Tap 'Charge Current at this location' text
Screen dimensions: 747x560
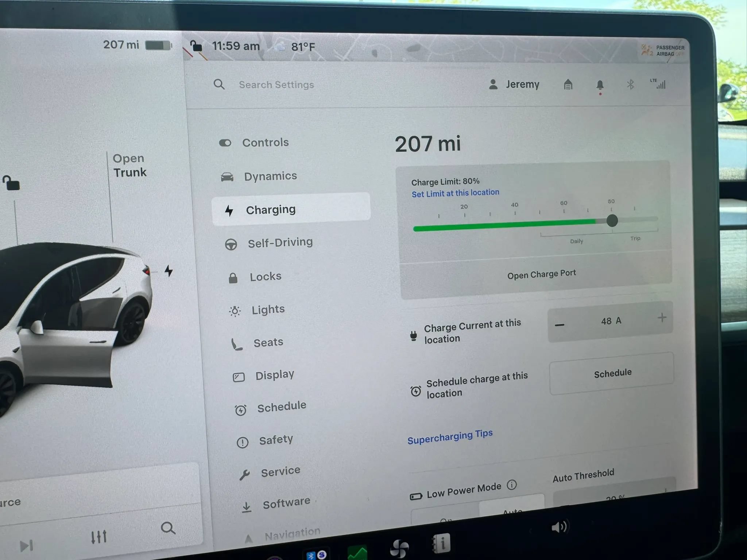tap(472, 331)
